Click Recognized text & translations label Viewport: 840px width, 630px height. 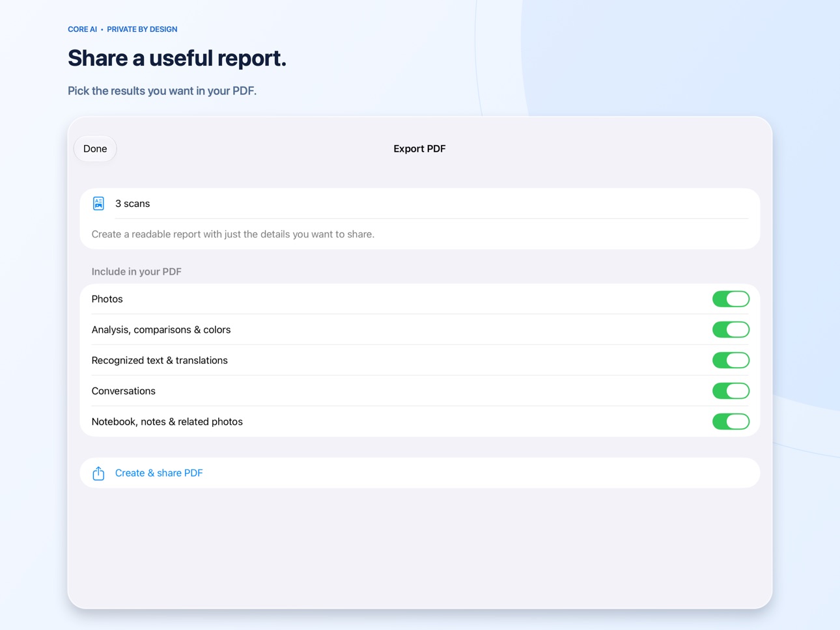160,361
